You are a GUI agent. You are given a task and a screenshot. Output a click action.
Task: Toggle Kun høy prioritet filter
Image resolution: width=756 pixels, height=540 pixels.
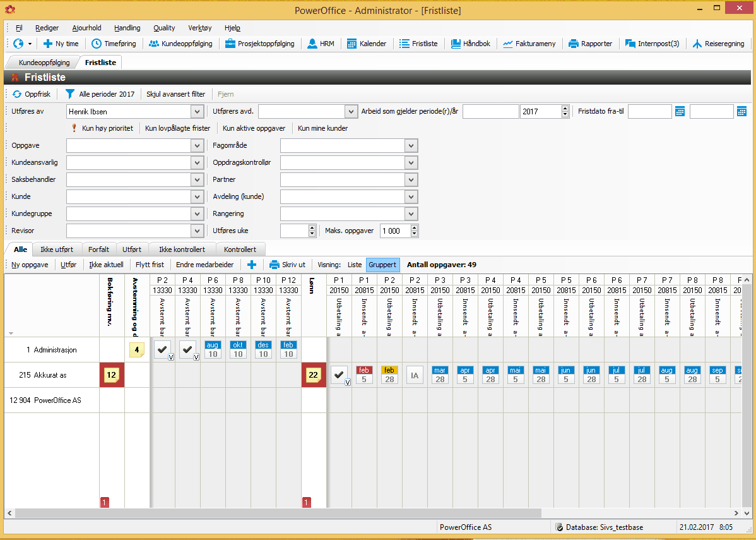point(102,128)
